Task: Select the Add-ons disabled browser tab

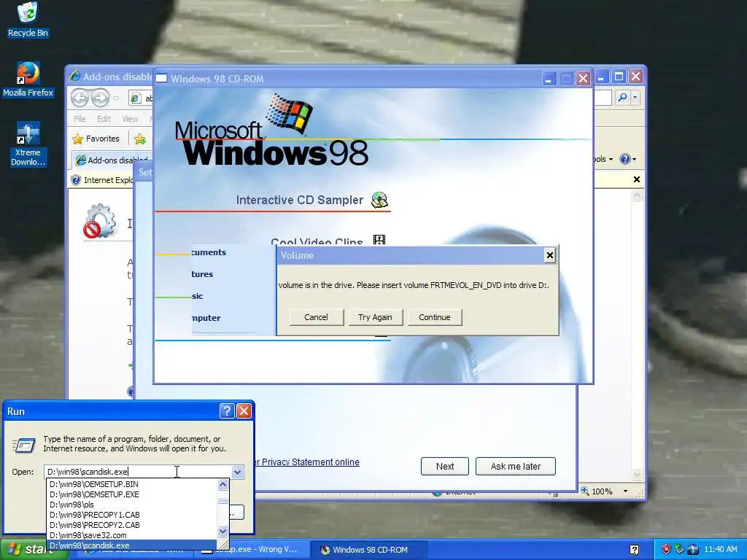Action: coord(112,160)
